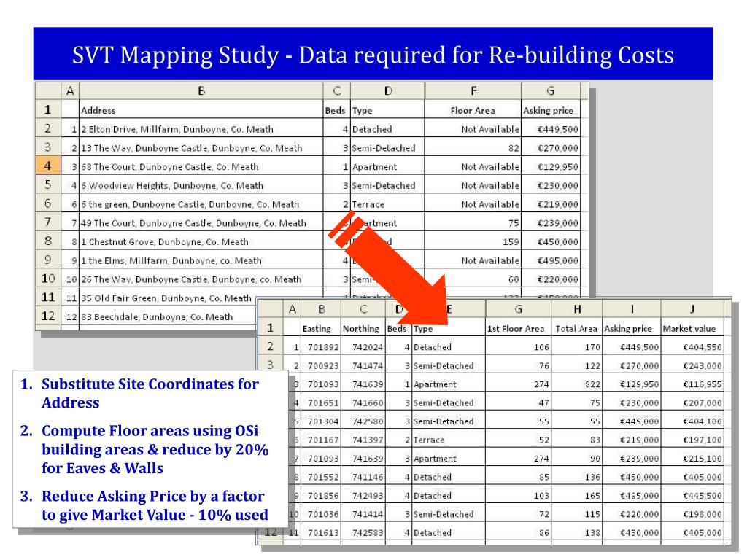
Task: Select the 'Total Area' header cell
Action: 576,329
